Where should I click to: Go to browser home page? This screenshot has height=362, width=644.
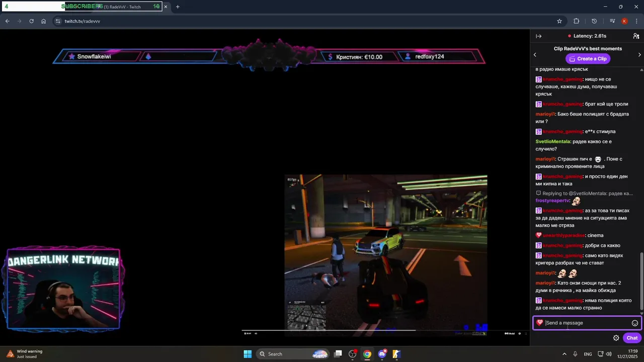point(44,21)
